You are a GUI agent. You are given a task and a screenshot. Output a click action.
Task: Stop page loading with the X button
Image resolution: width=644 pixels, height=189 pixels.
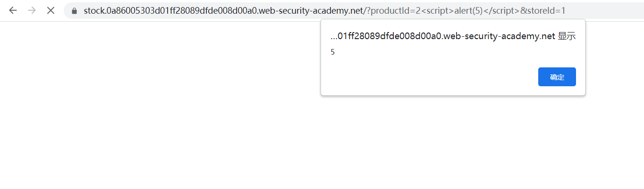(51, 10)
